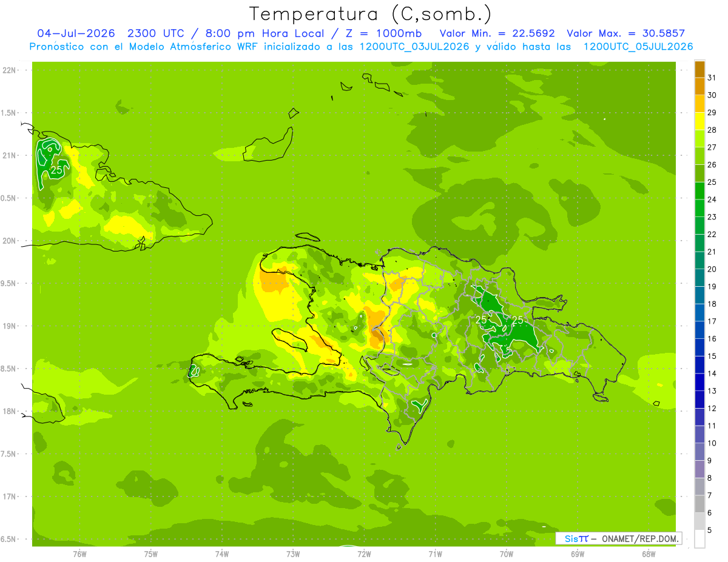728x562 pixels.
Task: Select the '1200UTC_03JUL2026' initialization time
Action: (414, 47)
